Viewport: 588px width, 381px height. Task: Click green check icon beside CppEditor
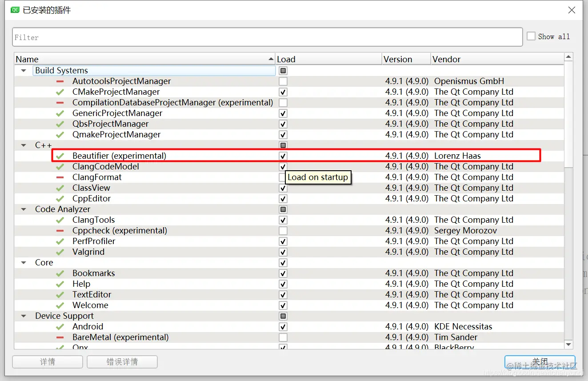click(60, 199)
